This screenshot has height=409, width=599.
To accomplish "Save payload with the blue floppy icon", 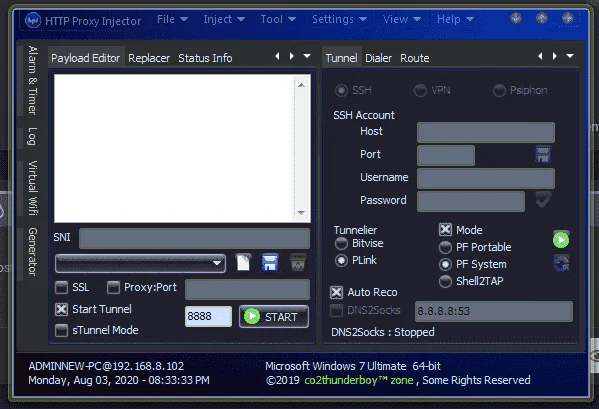I will coord(270,263).
